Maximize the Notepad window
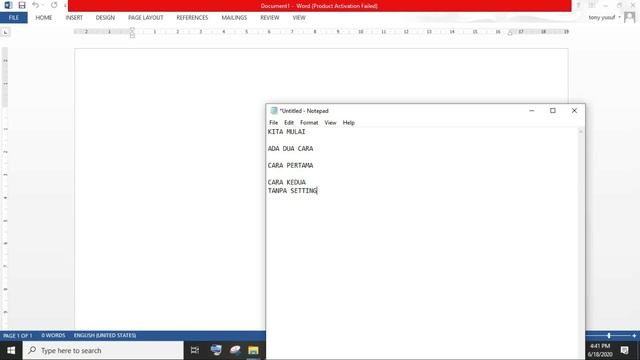Viewport: 640px width, 360px height. coord(553,111)
